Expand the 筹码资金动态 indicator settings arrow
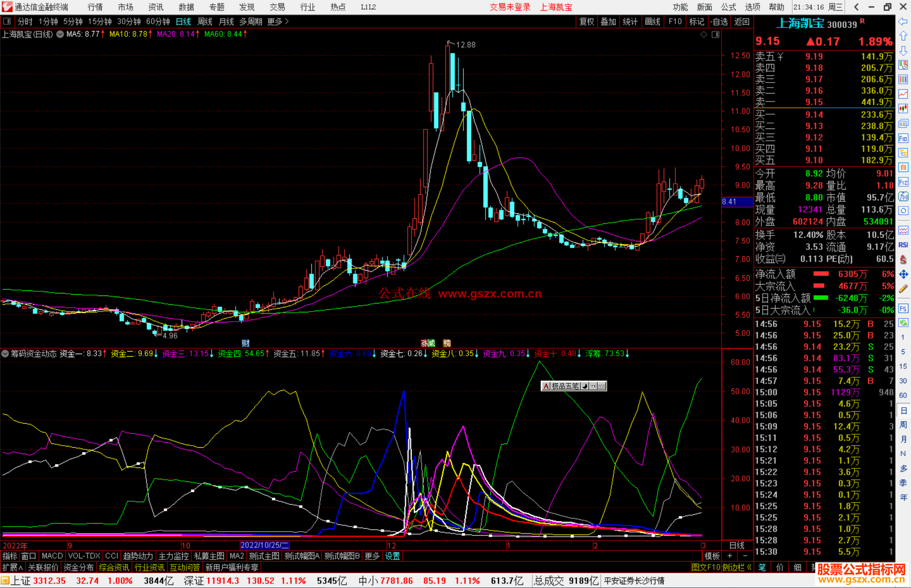 [x=5, y=354]
